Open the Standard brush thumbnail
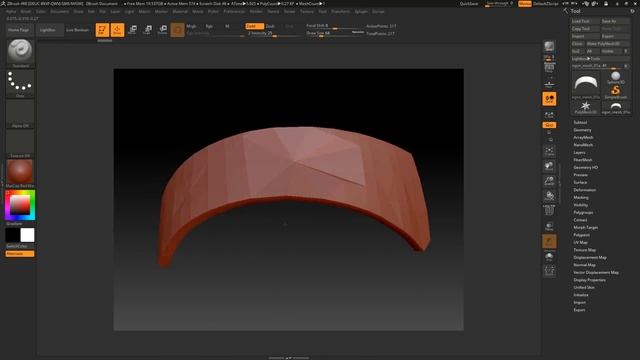Viewport: 640px width, 360px height. (x=20, y=53)
